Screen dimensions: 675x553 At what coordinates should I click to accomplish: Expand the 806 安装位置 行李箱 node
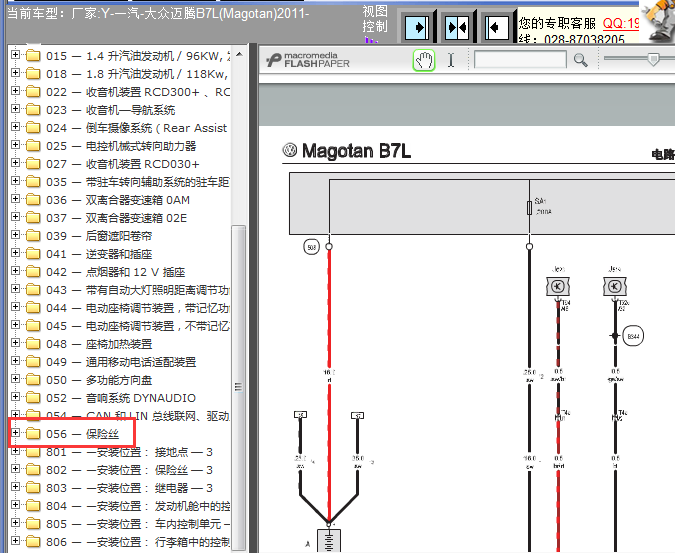15,541
